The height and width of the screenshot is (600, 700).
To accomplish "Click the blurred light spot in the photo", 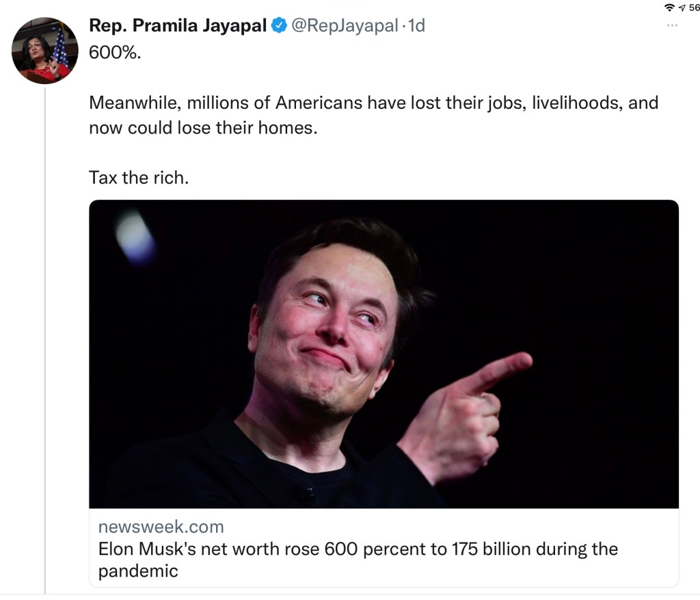I will pos(135,237).
